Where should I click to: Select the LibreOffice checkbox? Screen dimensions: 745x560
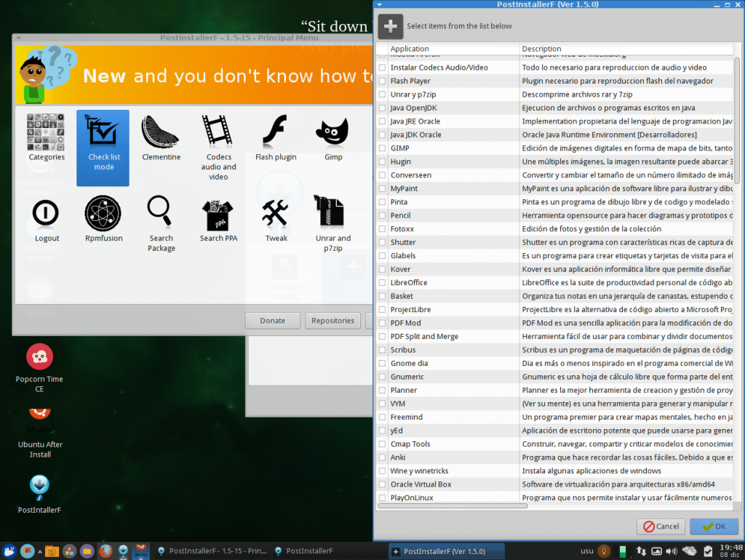tap(383, 283)
